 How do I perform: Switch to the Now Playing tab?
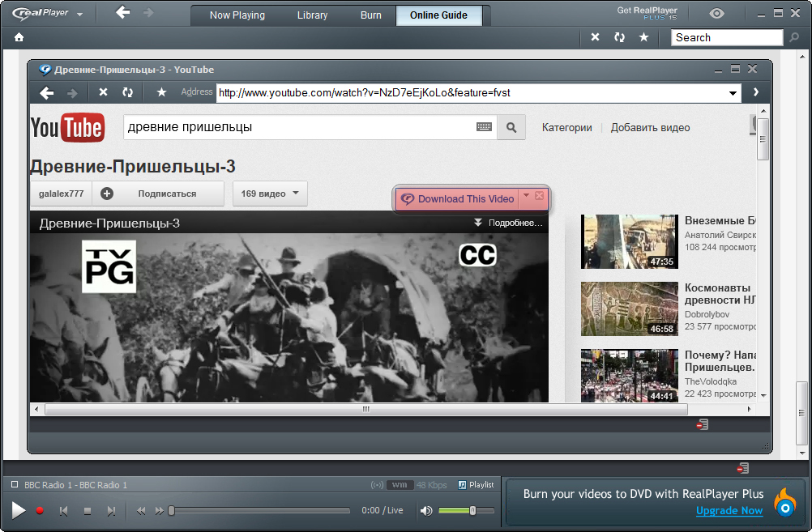click(x=237, y=15)
